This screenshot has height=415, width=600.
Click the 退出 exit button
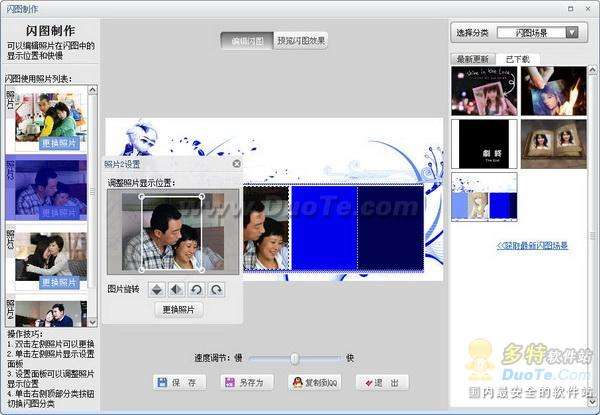(382, 382)
